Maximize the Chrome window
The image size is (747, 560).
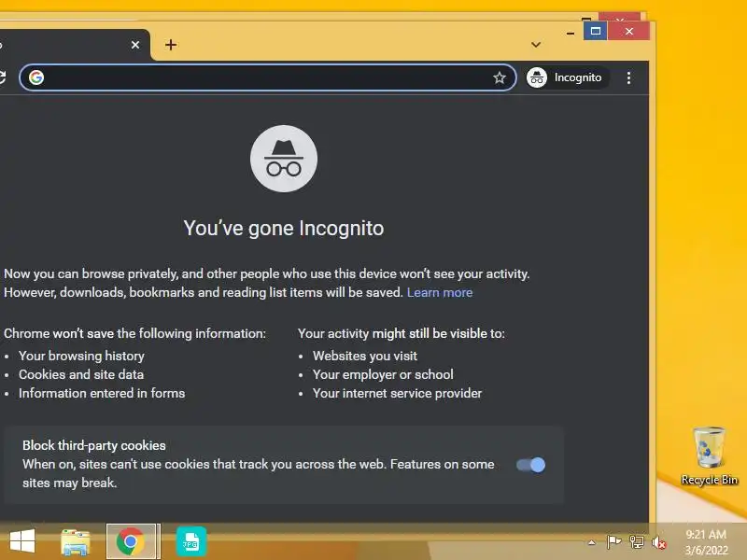coord(595,31)
